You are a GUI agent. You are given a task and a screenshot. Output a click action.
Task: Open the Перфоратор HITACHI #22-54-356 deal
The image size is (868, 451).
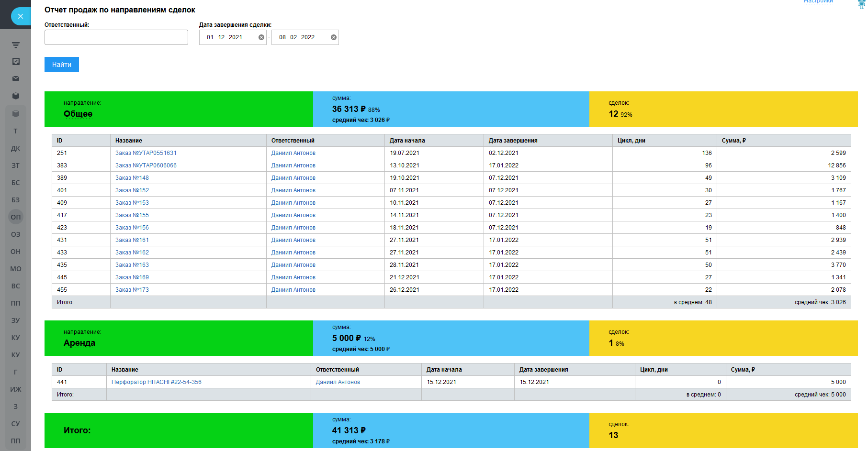156,382
